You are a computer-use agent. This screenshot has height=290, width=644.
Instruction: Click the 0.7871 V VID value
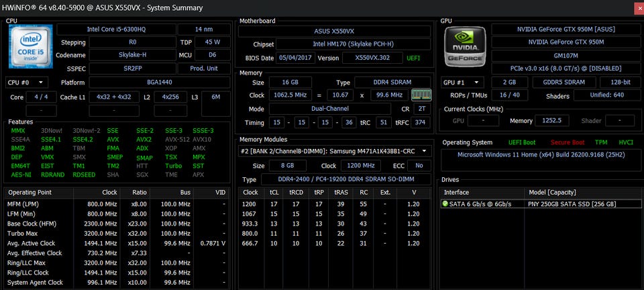pos(213,244)
